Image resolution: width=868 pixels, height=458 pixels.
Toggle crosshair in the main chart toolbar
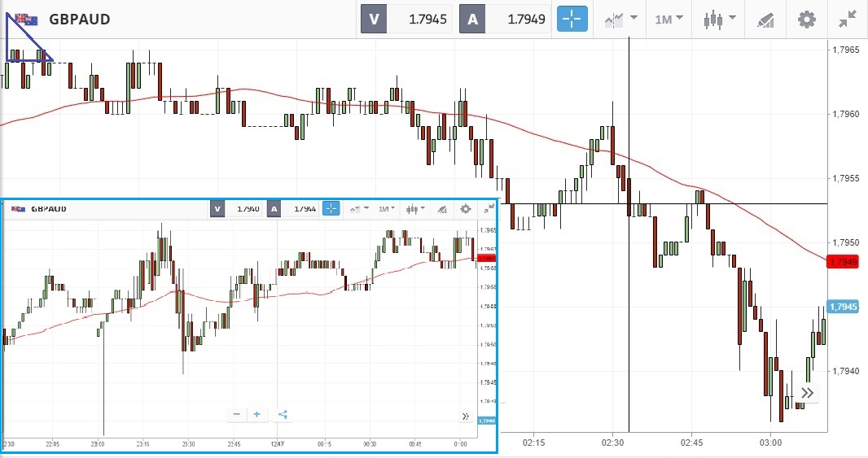click(x=572, y=19)
